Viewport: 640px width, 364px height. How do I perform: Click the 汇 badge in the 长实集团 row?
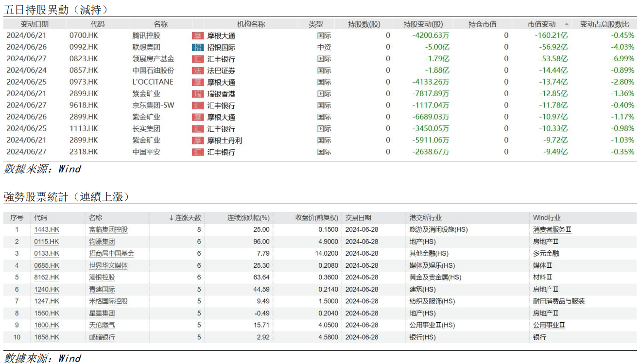click(x=198, y=129)
